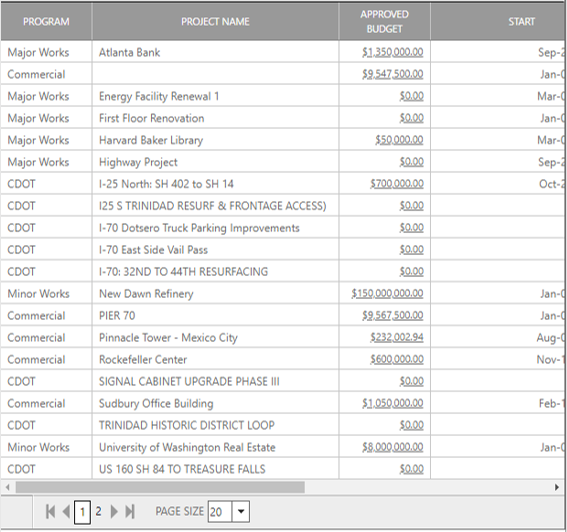Sort by the PROGRAM column header
This screenshot has width=567, height=532.
(46, 22)
